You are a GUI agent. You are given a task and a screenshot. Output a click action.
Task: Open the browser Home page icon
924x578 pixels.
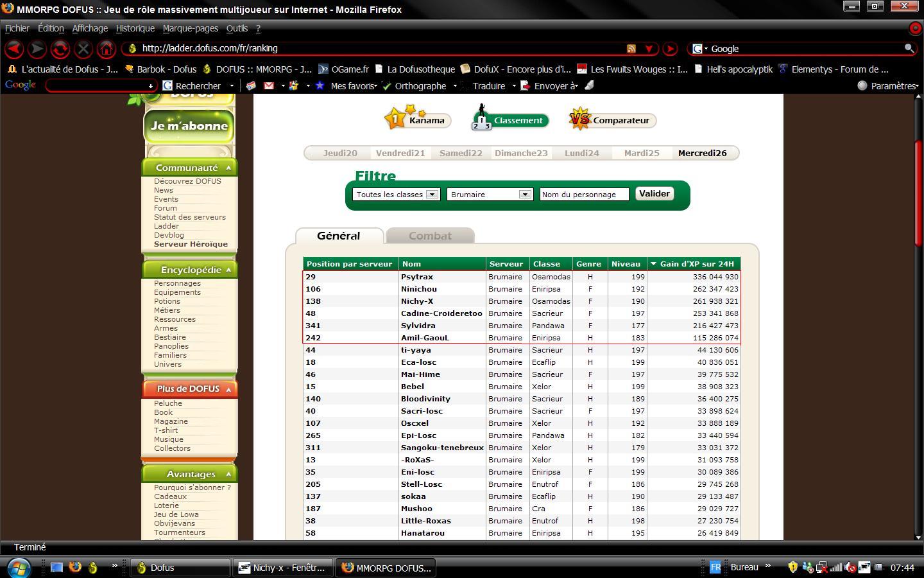(x=107, y=49)
